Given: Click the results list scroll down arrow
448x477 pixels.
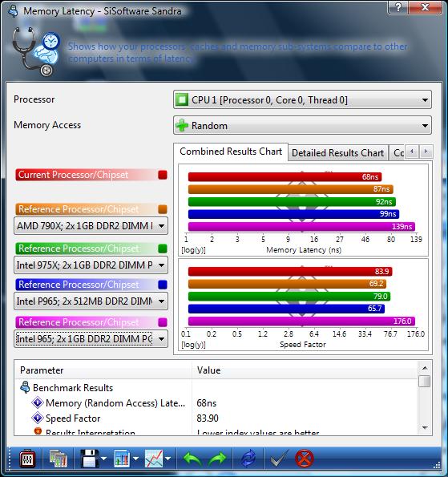Looking at the screenshot, I should [425, 428].
